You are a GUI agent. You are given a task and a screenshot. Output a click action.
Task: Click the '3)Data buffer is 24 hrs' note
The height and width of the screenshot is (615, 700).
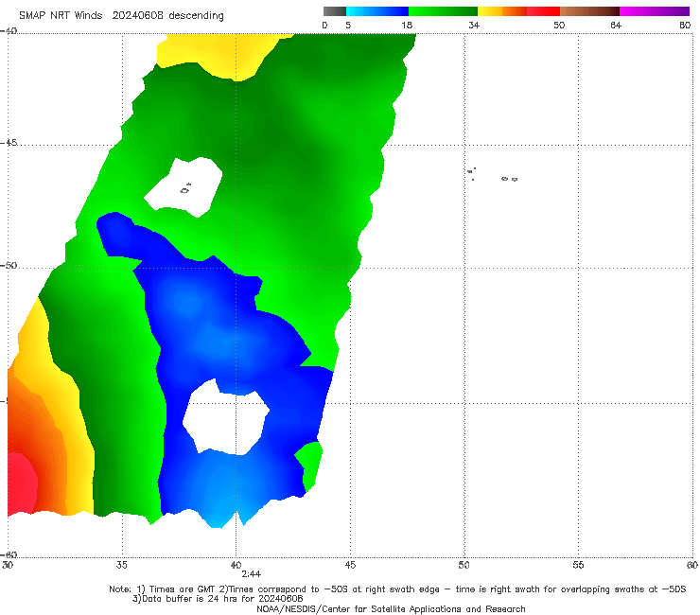click(218, 599)
